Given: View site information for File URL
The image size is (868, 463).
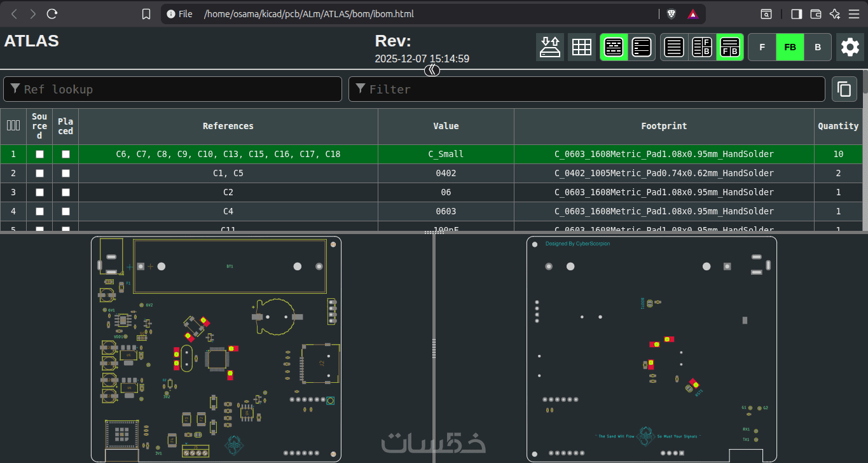Looking at the screenshot, I should (x=179, y=14).
